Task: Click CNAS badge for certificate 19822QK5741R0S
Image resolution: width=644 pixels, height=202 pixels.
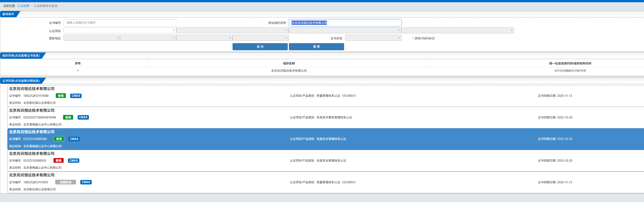Action: (x=86, y=182)
